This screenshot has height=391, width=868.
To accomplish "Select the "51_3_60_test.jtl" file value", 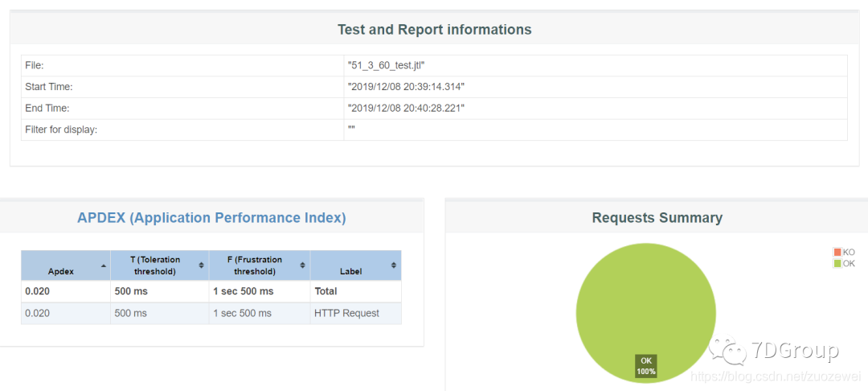I will click(386, 65).
